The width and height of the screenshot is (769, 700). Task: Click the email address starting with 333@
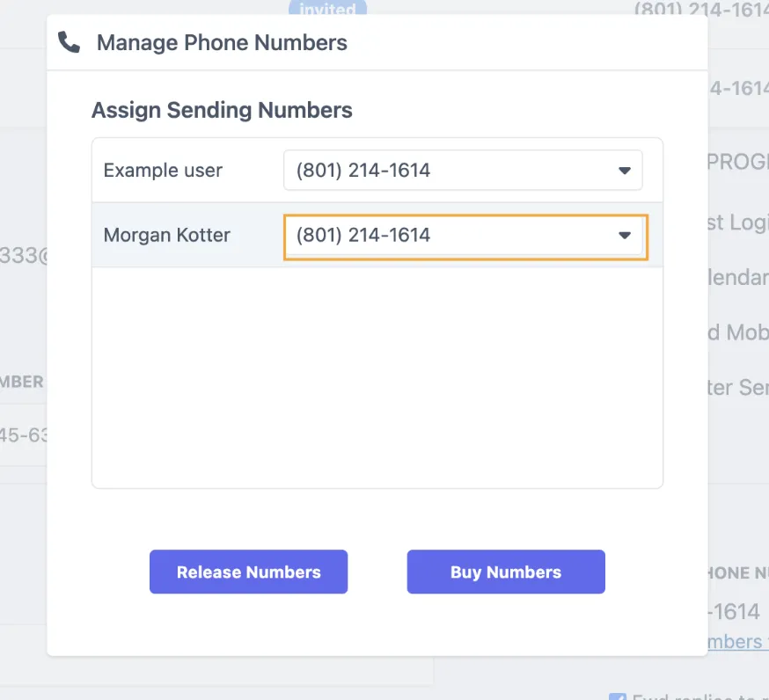coord(19,255)
